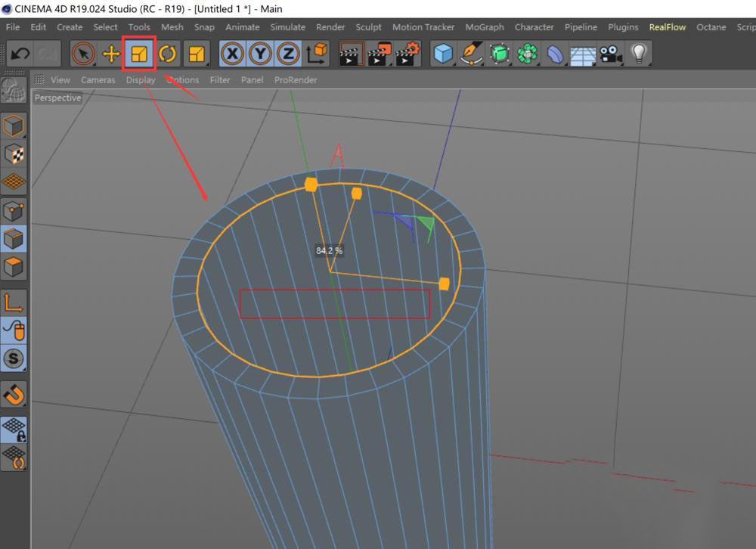This screenshot has width=756, height=549.
Task: Open Edit Render Settings gear clapperboard
Action: [407, 54]
